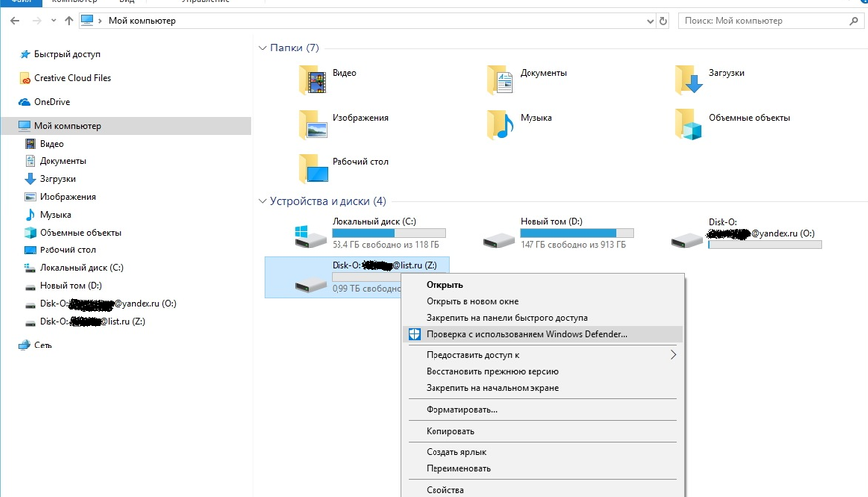
Task: Select the Музыка folder in the Папки group
Action: point(502,122)
